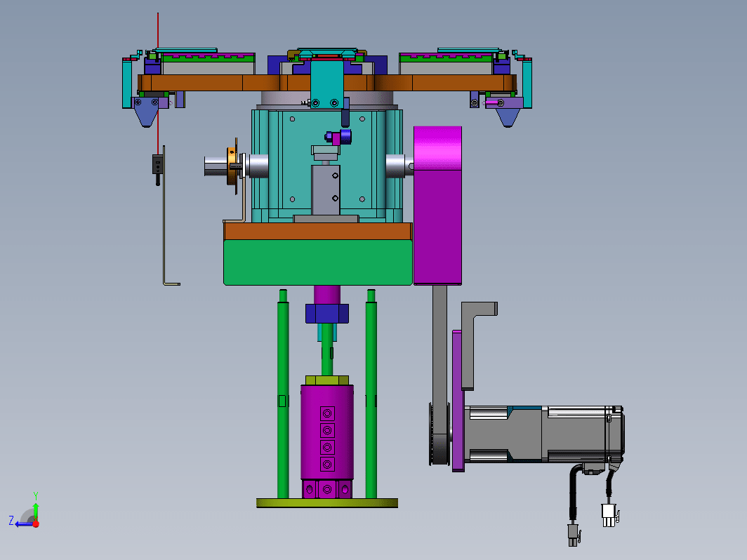The width and height of the screenshot is (747, 560).
Task: Select the yellow-green bottom base plate
Action: pos(327,503)
